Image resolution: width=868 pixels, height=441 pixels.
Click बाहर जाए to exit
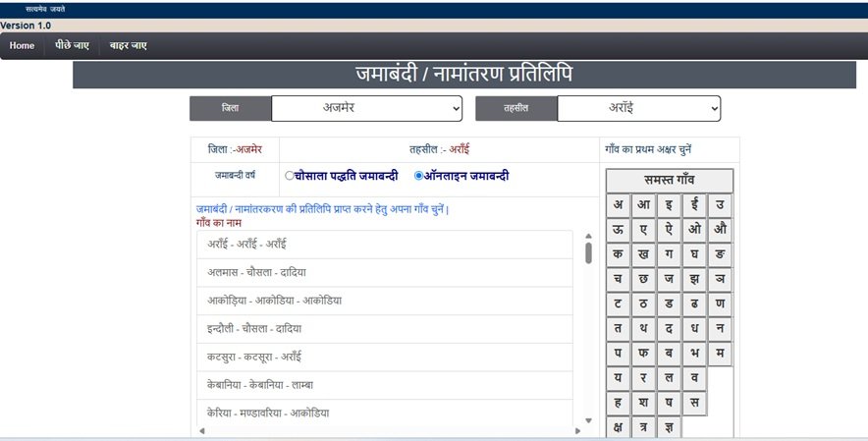click(128, 45)
